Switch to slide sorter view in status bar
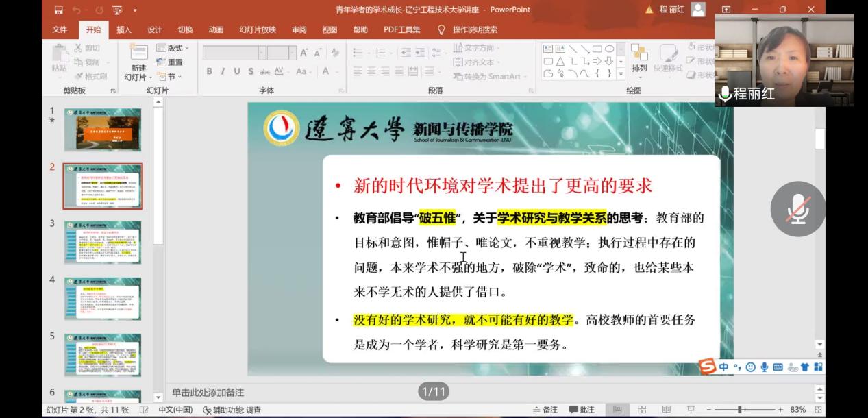Screen dimensions: 868x418 (642, 410)
